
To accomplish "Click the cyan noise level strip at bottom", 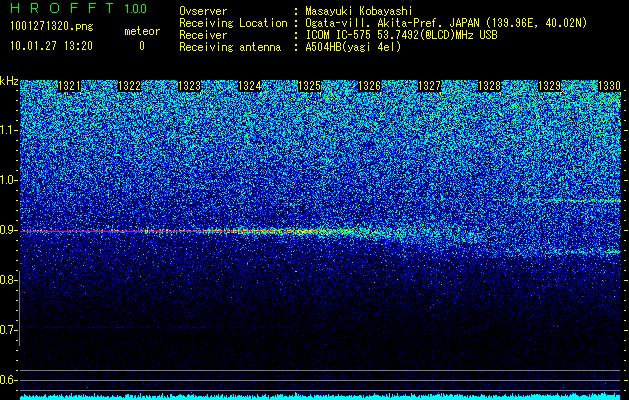I will pyautogui.click(x=320, y=397).
